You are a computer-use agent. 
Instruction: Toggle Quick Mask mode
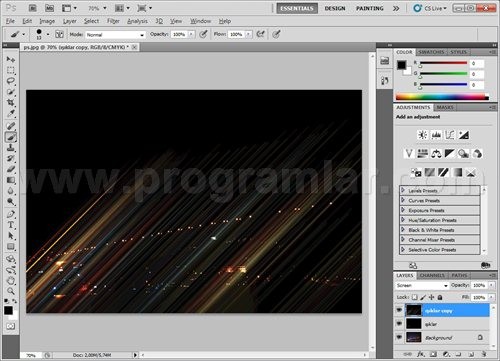click(11, 326)
